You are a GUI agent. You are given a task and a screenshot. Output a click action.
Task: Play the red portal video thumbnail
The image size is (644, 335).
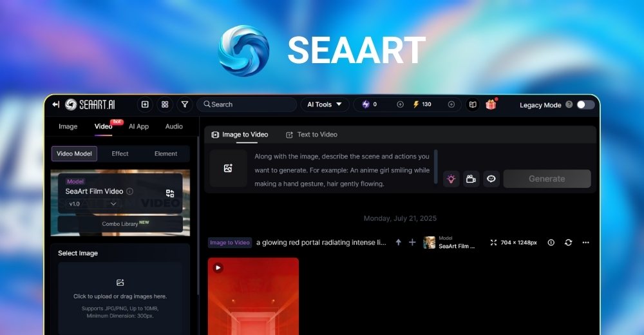218,267
